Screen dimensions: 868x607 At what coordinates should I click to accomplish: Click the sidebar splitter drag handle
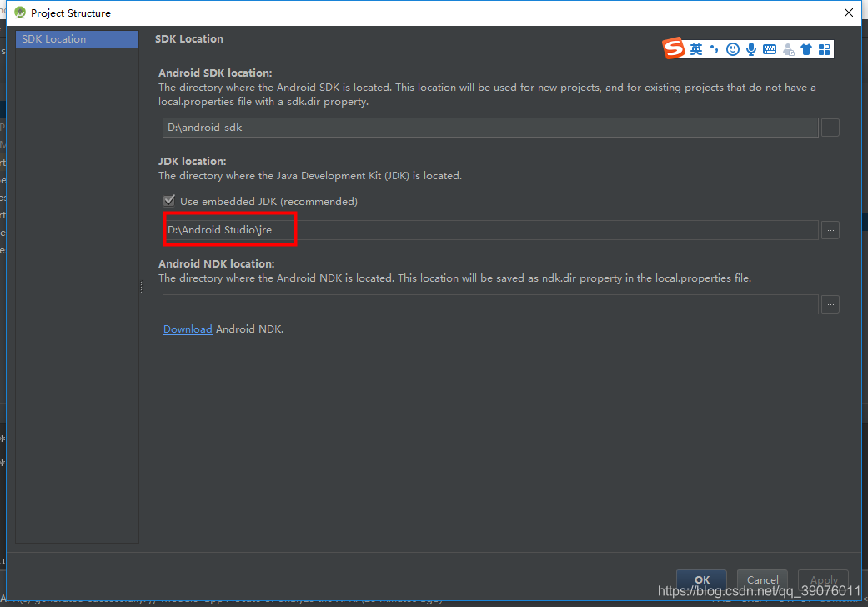click(x=143, y=286)
